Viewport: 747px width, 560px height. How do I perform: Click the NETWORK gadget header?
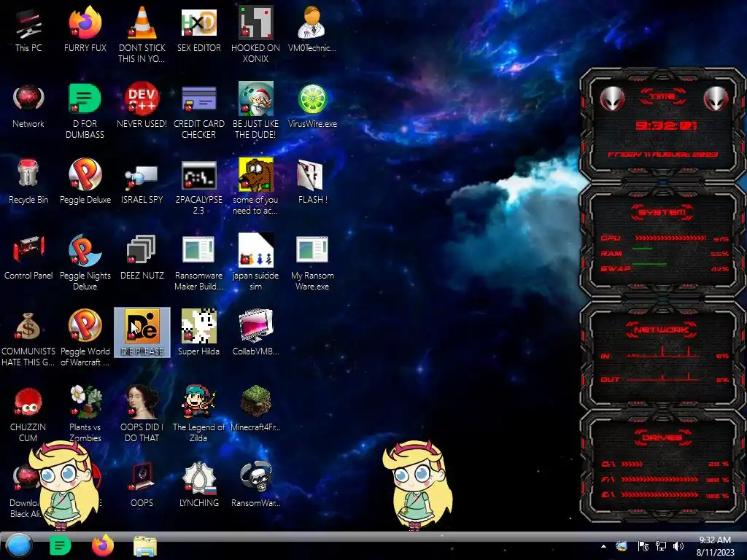[662, 330]
